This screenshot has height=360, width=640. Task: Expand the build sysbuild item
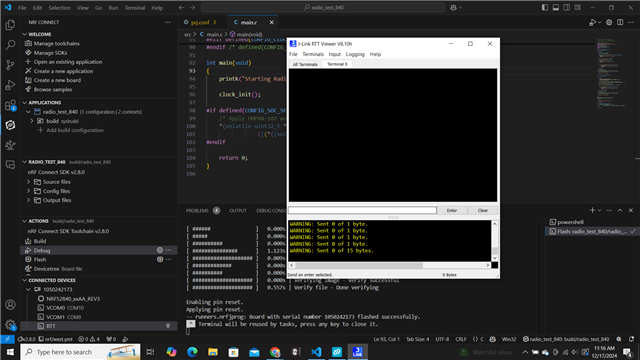coord(32,121)
